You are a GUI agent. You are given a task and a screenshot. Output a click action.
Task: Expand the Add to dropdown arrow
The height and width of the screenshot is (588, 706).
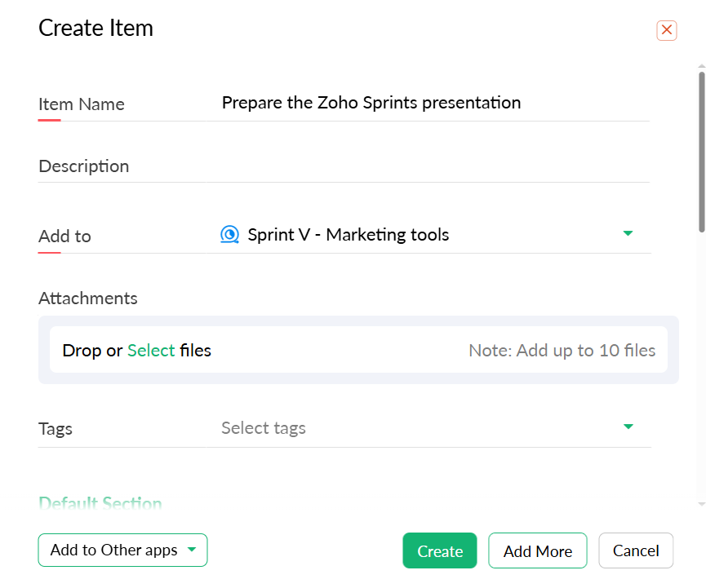[x=628, y=233]
